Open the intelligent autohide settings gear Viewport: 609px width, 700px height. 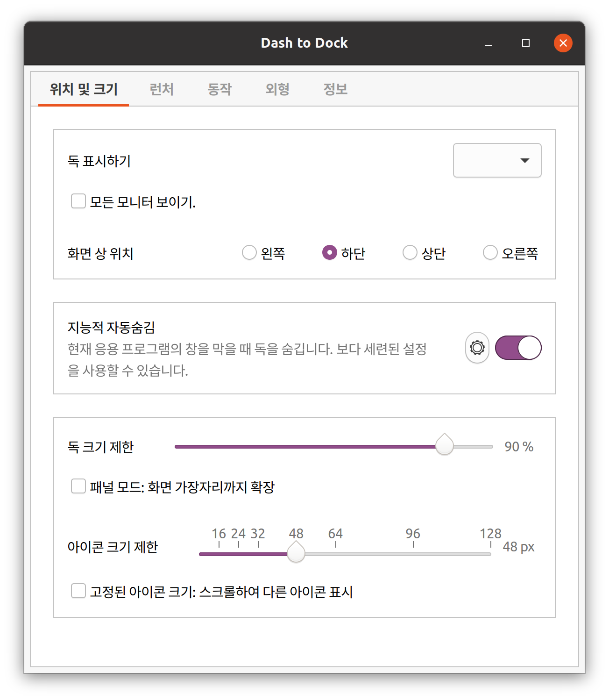(477, 348)
